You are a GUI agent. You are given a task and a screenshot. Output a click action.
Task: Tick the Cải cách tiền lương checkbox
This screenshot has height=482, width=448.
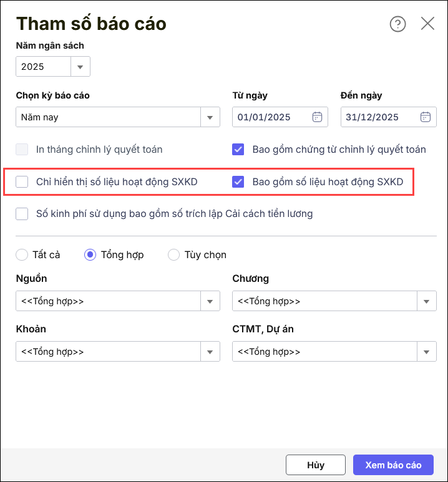click(22, 214)
